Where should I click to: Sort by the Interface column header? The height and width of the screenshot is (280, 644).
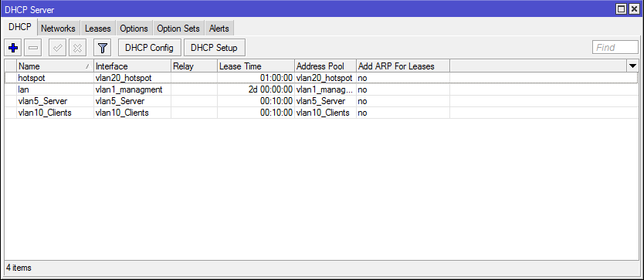132,66
